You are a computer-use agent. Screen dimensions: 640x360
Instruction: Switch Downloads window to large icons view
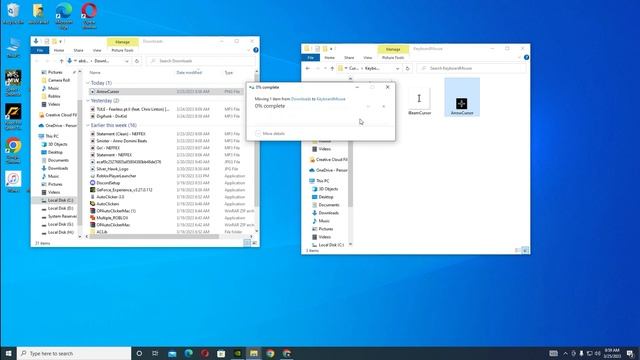tap(254, 243)
